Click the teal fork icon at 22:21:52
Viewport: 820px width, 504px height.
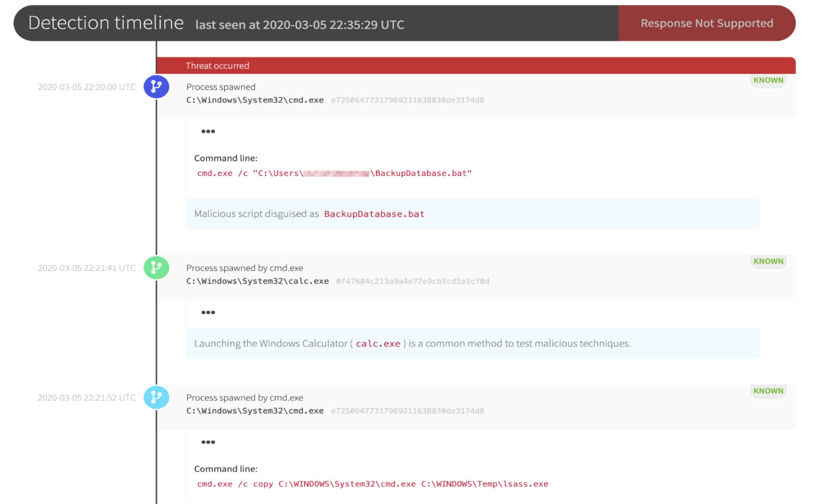156,397
